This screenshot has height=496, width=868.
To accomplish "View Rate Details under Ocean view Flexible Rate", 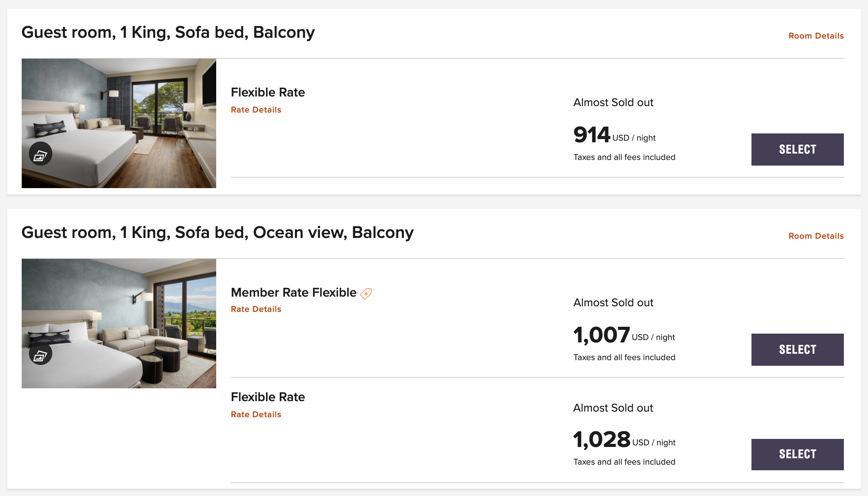I will point(256,414).
